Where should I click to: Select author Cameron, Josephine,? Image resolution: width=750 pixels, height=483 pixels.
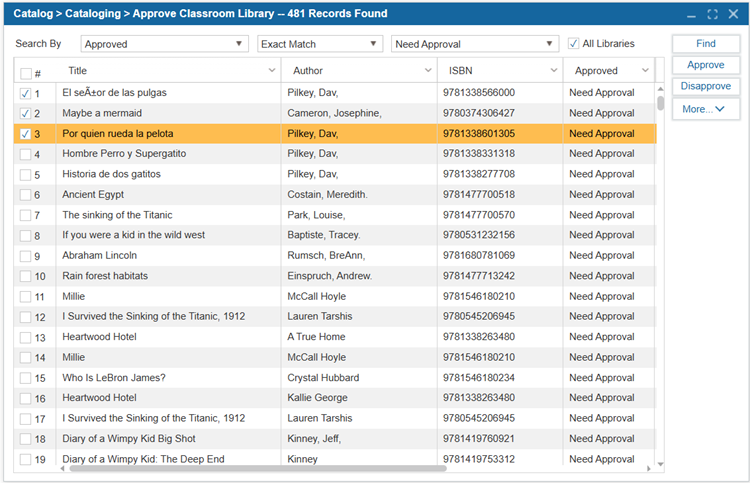[x=334, y=113]
